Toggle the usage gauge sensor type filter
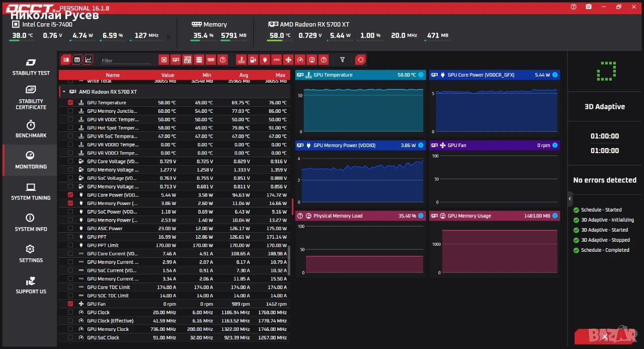 tap(312, 60)
